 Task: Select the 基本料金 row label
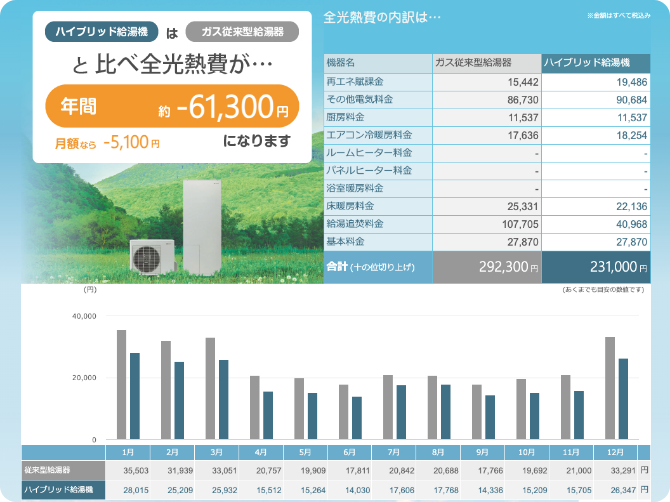pos(345,241)
